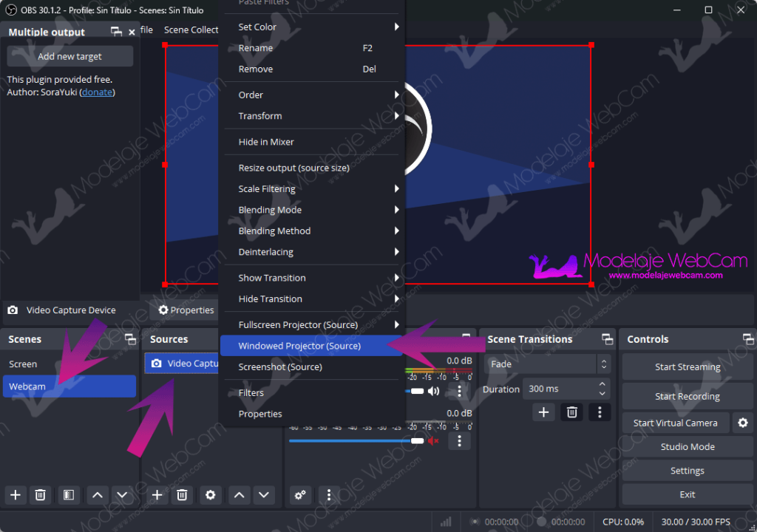Decrease the transition Duration value

point(602,393)
